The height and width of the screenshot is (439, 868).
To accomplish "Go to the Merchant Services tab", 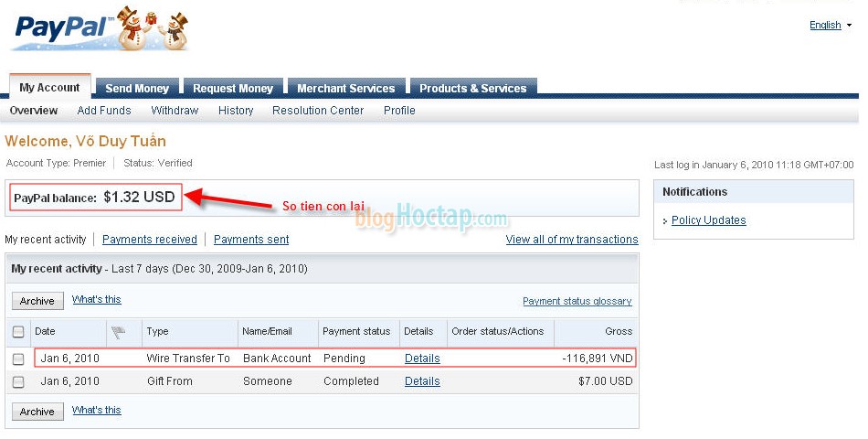I will coord(346,88).
